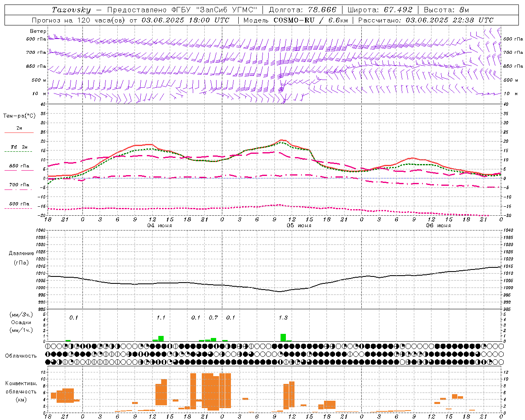Click the "Высота: 8м" elevation text
The image size is (525, 420).
click(446, 10)
